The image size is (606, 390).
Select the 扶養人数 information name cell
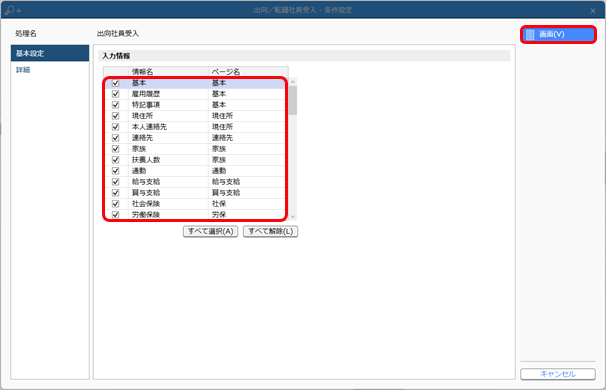point(168,160)
